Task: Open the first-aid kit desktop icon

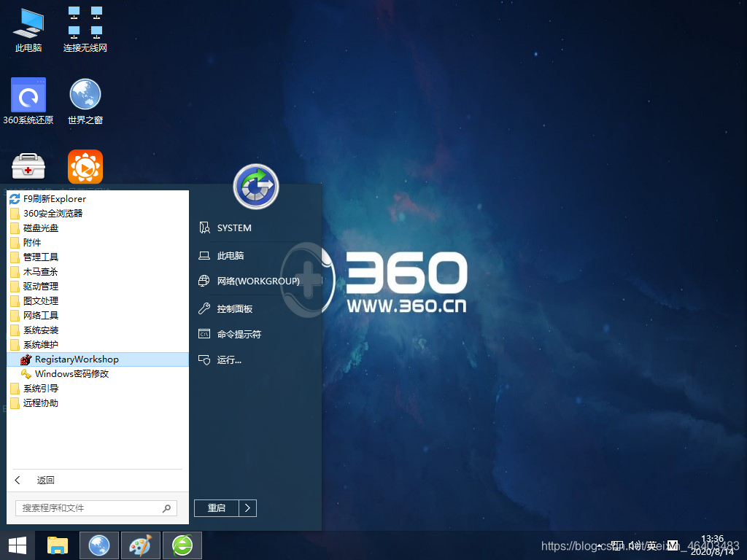Action: 28,166
